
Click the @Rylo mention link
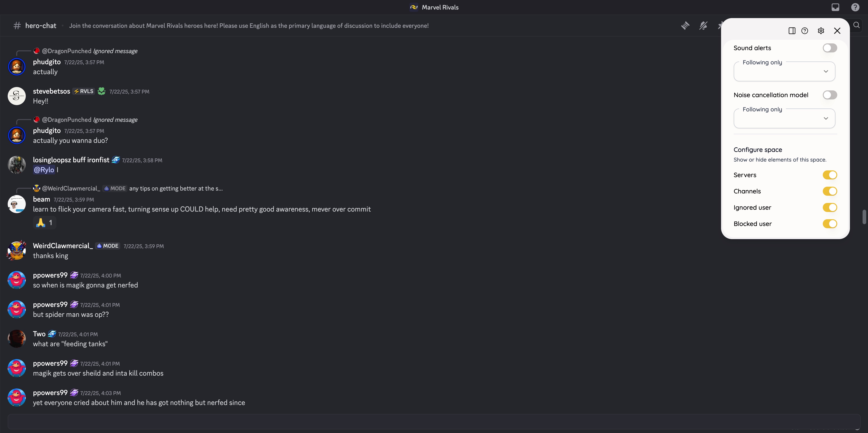tap(44, 170)
